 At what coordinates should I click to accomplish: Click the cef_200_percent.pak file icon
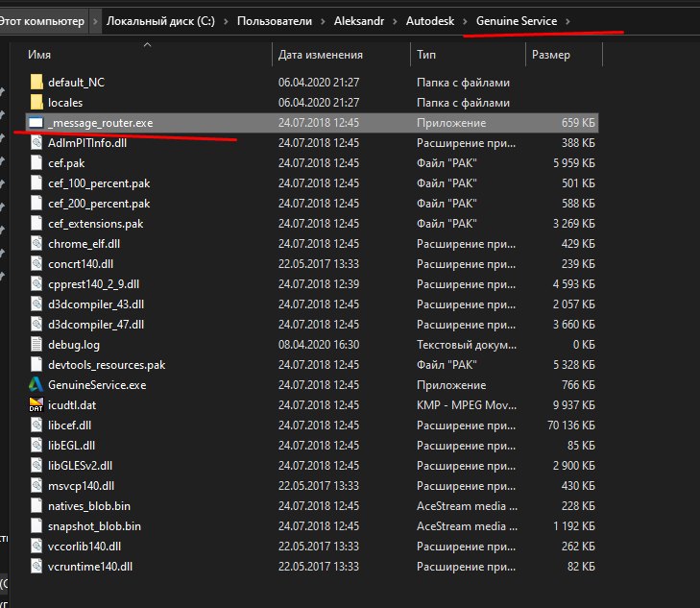[36, 203]
